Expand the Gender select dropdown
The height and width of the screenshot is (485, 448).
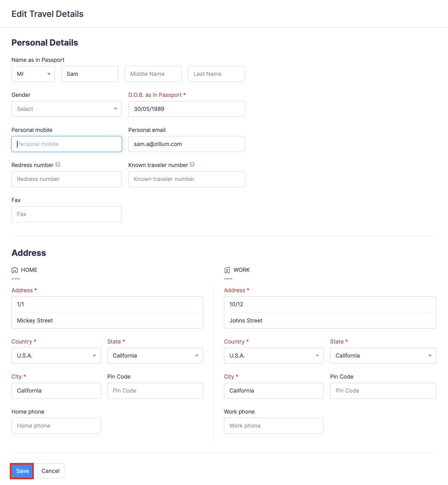[x=67, y=109]
